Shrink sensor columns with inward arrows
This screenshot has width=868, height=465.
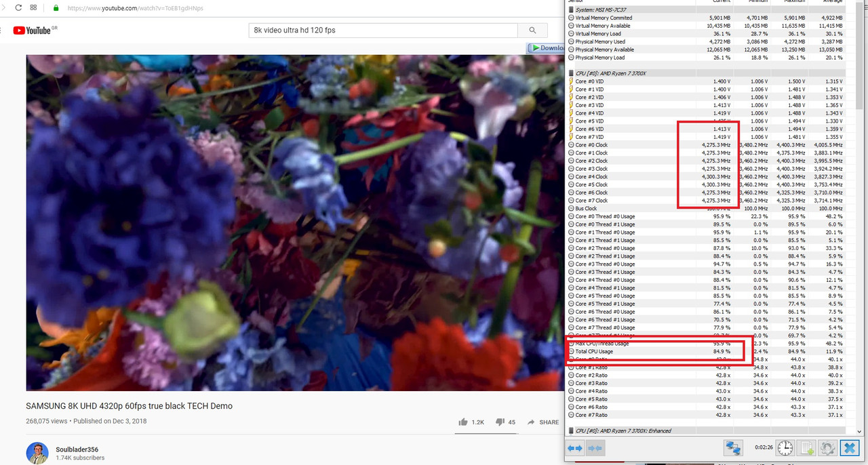[595, 448]
